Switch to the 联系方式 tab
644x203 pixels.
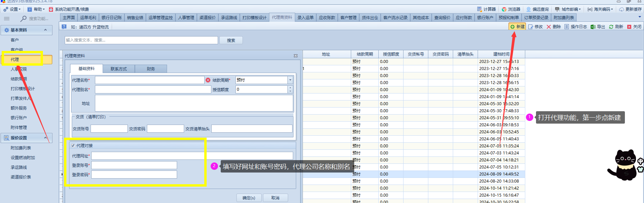pos(119,69)
